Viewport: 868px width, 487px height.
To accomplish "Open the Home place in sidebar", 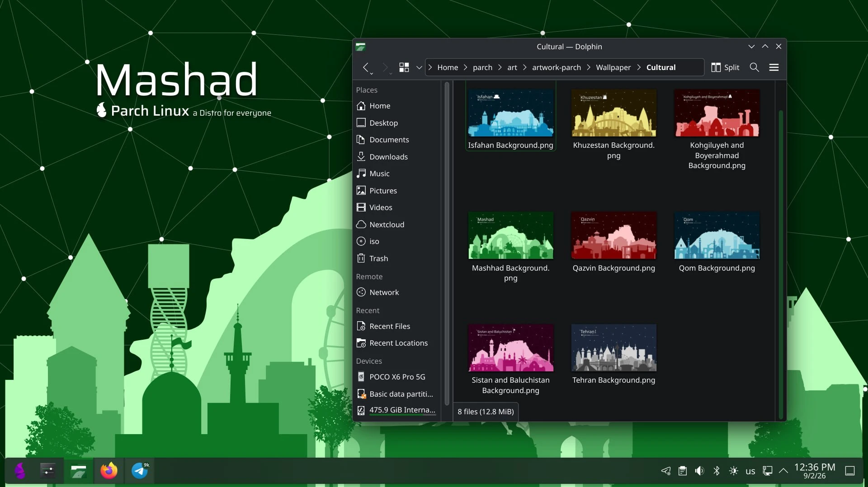I will [x=396, y=106].
